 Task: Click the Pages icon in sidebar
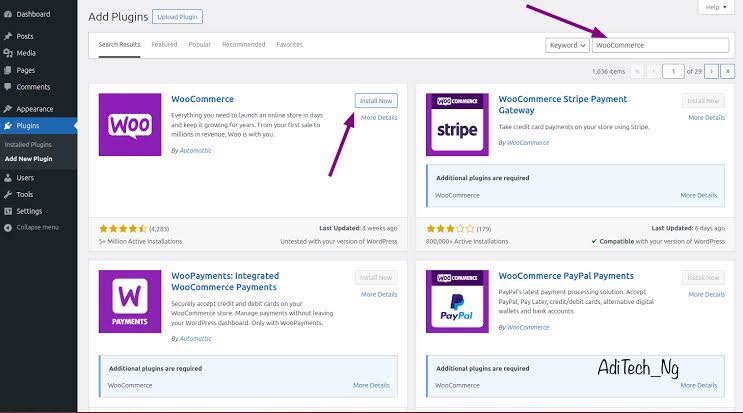pyautogui.click(x=8, y=70)
